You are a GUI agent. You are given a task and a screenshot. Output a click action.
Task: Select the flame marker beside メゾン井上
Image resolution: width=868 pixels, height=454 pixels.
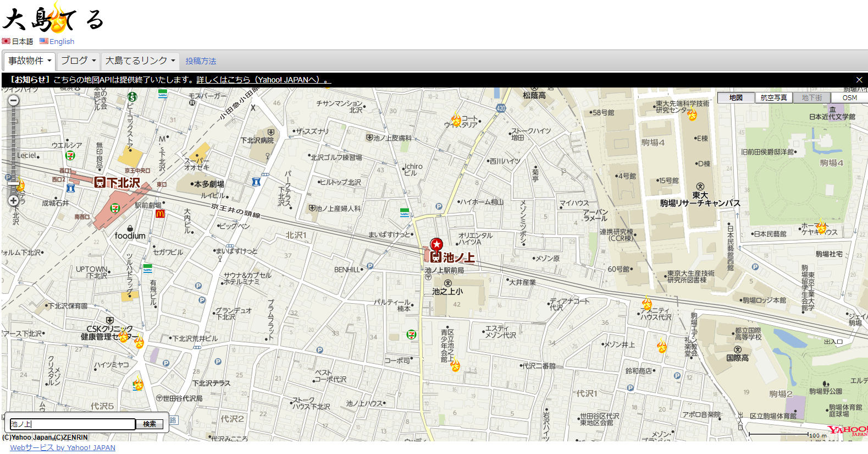point(662,346)
